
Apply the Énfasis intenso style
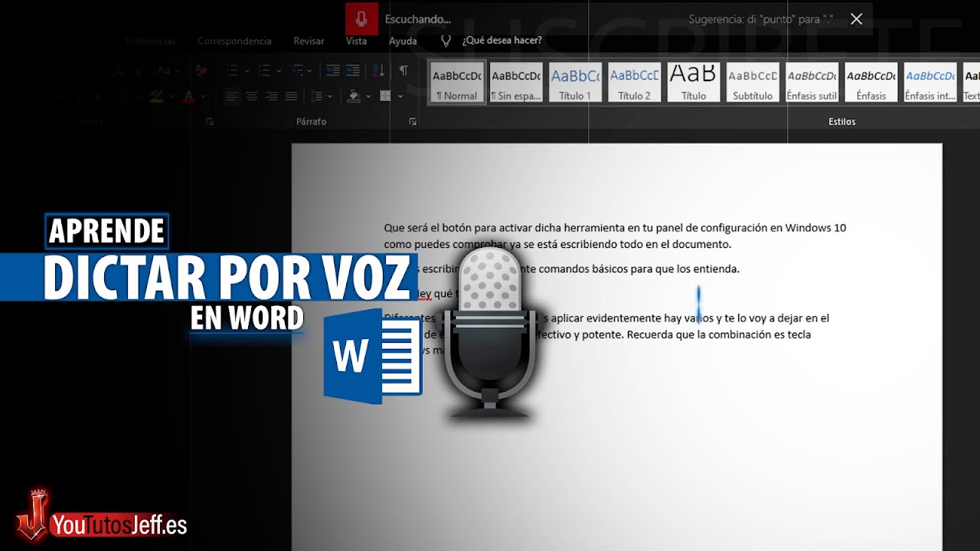930,83
